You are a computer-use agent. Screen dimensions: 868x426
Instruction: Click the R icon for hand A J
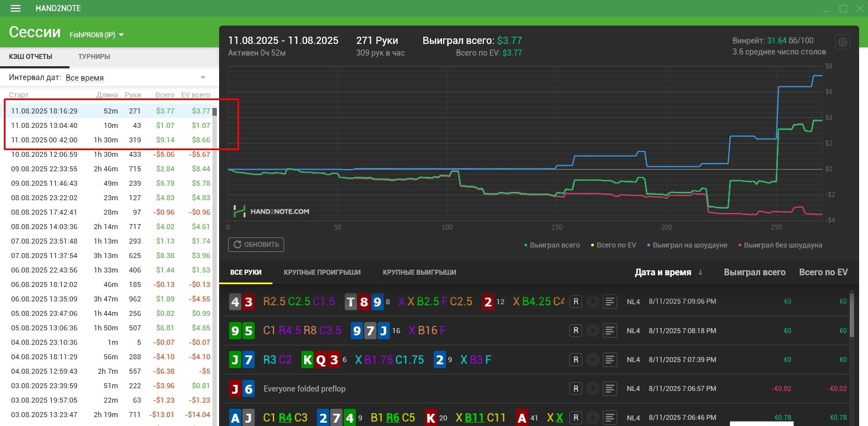click(x=576, y=417)
